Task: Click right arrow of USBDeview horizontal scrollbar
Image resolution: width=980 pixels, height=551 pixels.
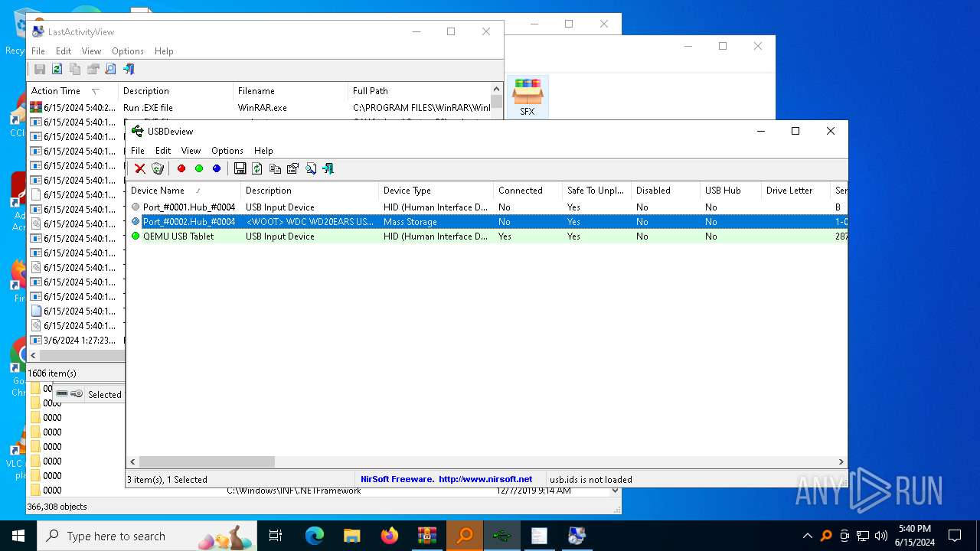Action: 841,462
